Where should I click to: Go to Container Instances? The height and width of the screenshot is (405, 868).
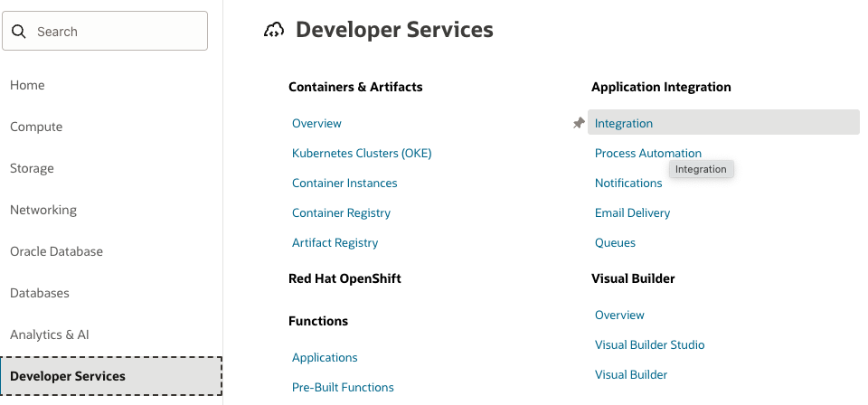(x=344, y=184)
